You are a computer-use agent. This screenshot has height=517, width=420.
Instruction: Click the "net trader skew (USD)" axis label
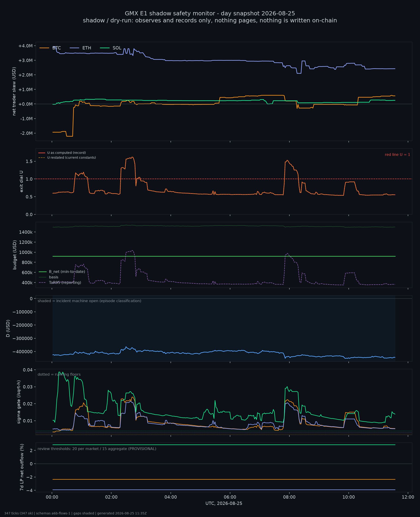14,91
